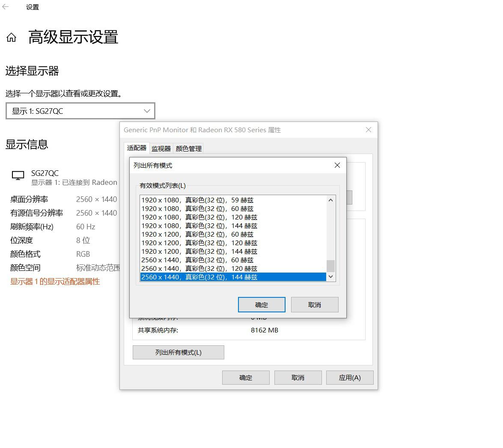
Task: Click the 应用(A) button
Action: (350, 377)
